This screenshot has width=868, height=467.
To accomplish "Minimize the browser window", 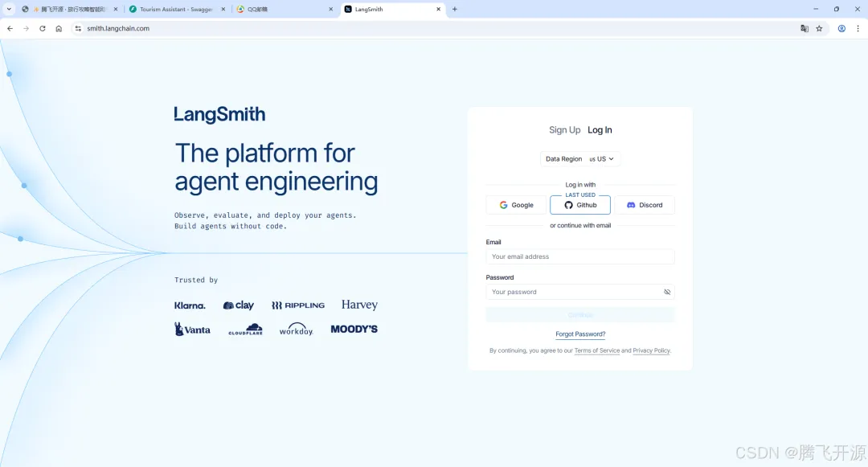I will click(816, 9).
